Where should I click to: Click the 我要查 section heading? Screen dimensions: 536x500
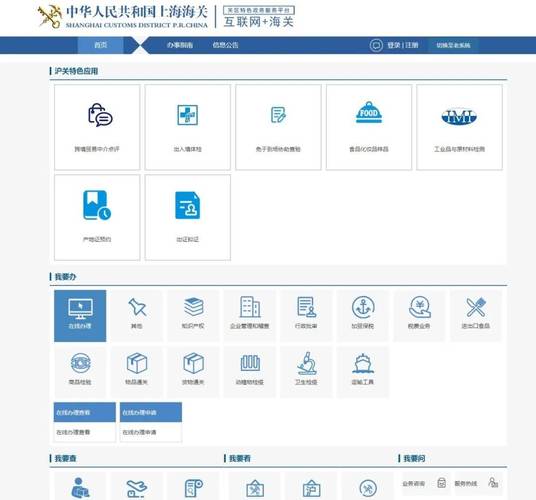[65, 458]
